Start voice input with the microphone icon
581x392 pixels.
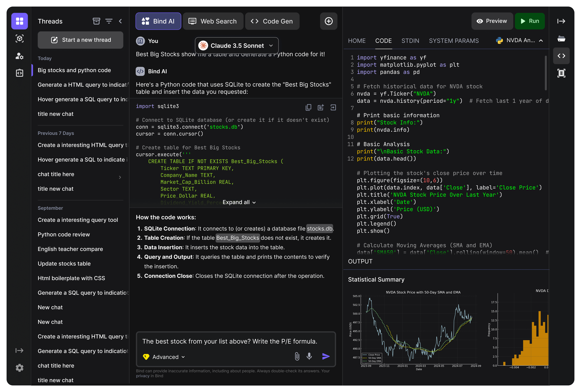coord(309,357)
